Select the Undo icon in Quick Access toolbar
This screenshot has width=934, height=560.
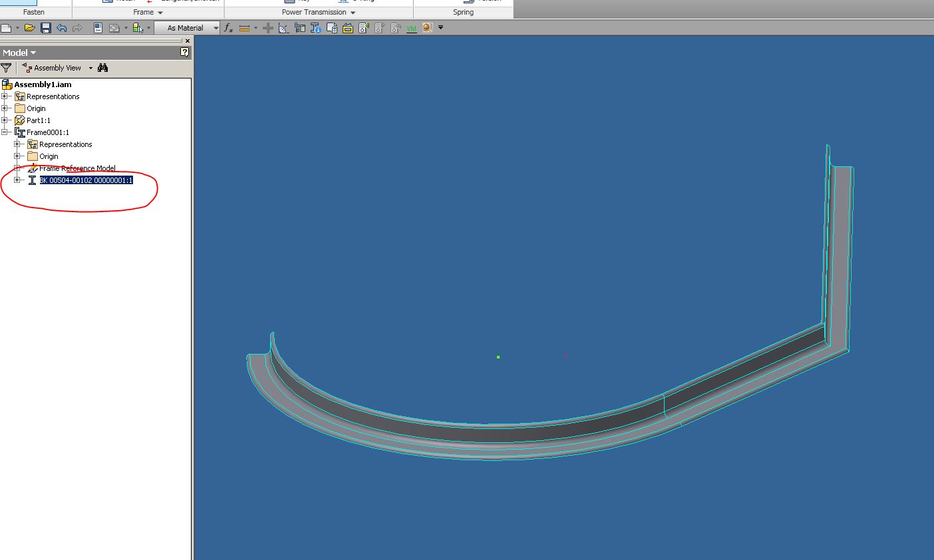(61, 27)
